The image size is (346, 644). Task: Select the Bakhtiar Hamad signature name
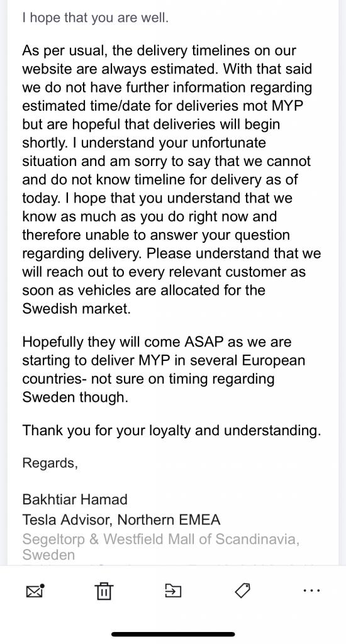click(x=75, y=499)
